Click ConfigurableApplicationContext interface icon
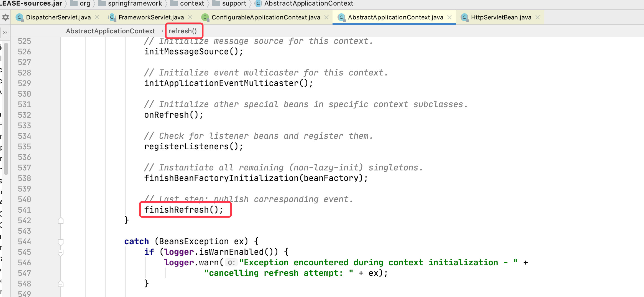The height and width of the screenshot is (297, 644). tap(205, 17)
